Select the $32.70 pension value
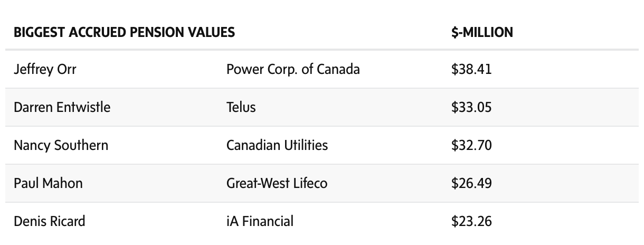This screenshot has width=644, height=245. (x=471, y=145)
